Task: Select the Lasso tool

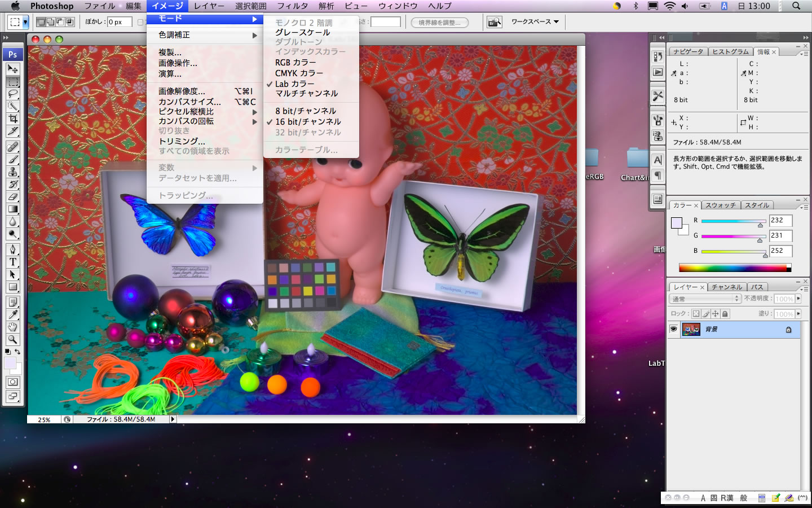Action: coord(12,94)
